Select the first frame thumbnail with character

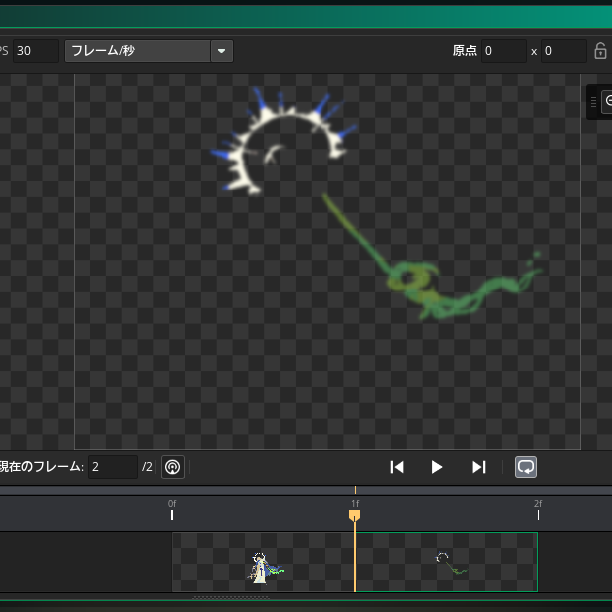pos(263,562)
